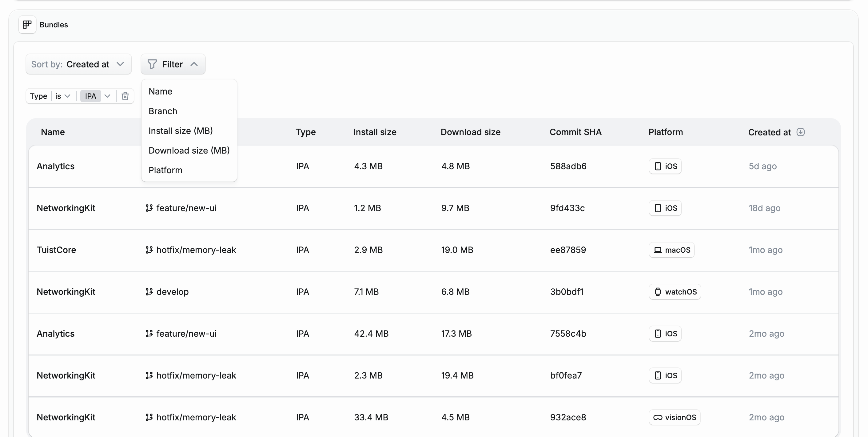Select Branch from the filter menu
Viewport: 868px width, 437px height.
(163, 111)
